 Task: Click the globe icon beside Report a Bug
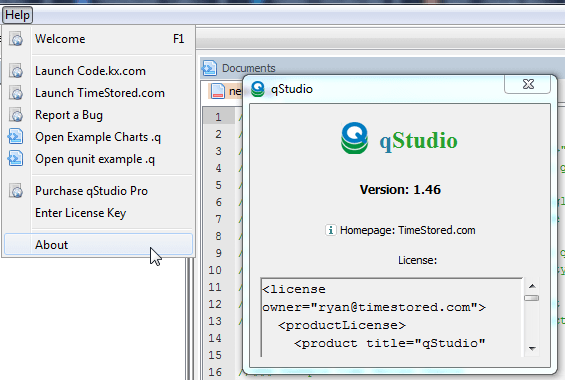[16, 115]
